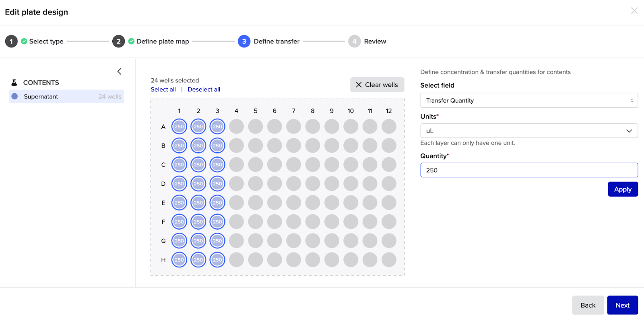Collapse the Contents side panel chevron
Viewport: 644px width, 320px height.
tap(119, 72)
